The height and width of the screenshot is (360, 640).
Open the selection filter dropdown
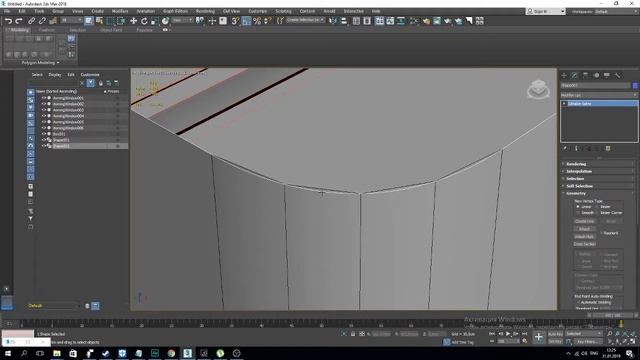pos(71,20)
